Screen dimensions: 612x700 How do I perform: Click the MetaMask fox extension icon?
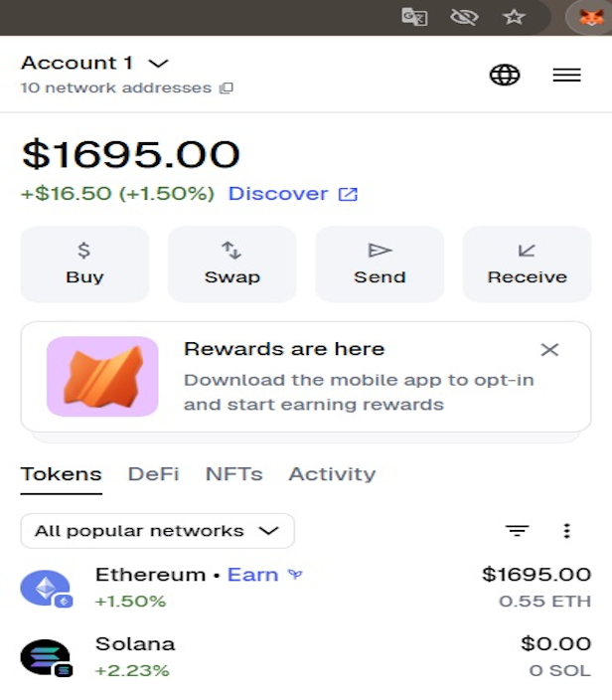pos(591,17)
